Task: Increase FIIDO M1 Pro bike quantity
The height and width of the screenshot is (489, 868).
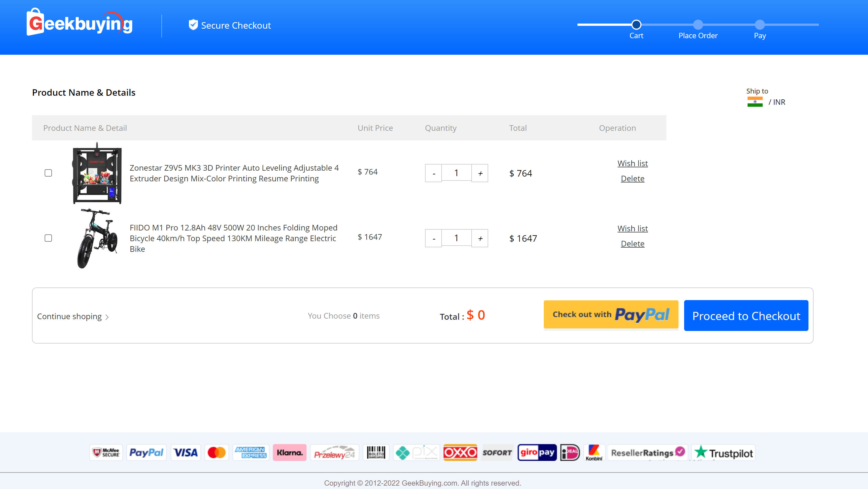Action: (480, 238)
